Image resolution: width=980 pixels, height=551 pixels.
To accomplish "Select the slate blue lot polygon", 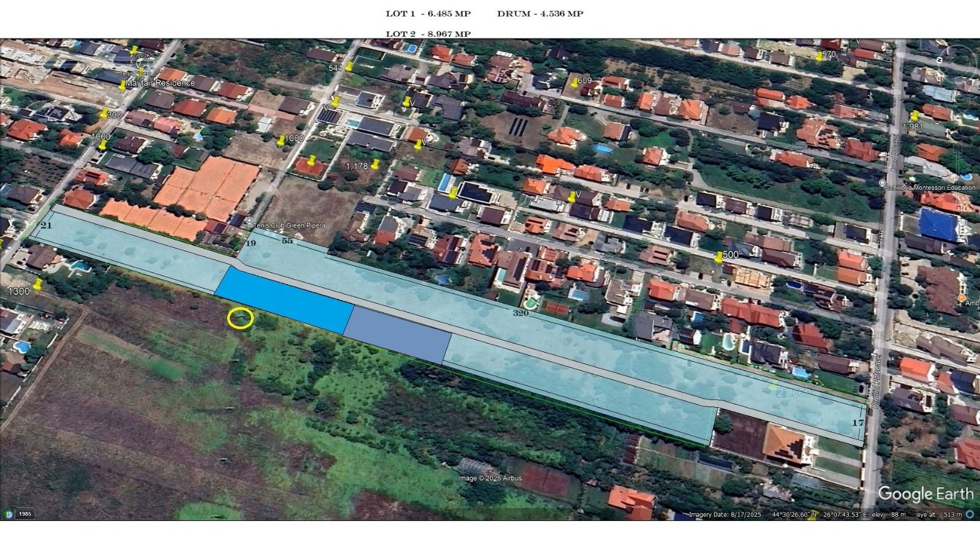I will (398, 335).
